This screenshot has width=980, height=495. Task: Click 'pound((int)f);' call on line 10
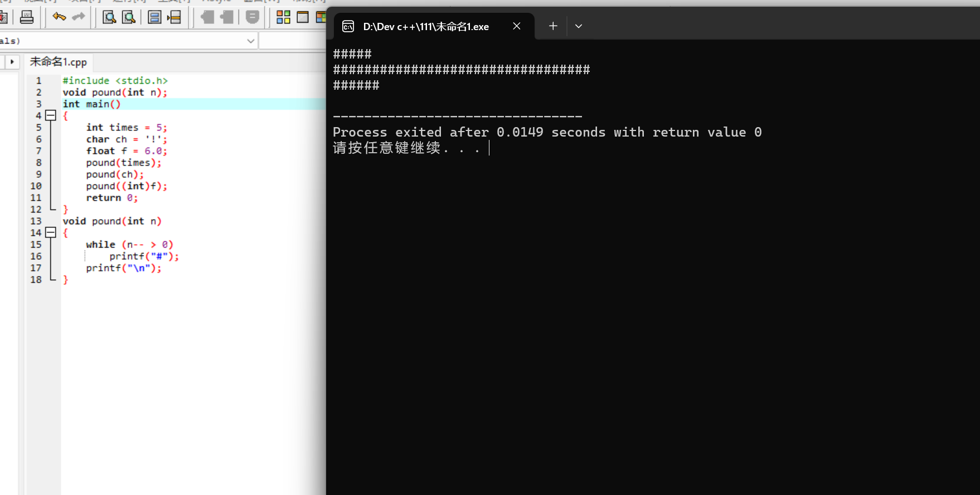pos(127,186)
